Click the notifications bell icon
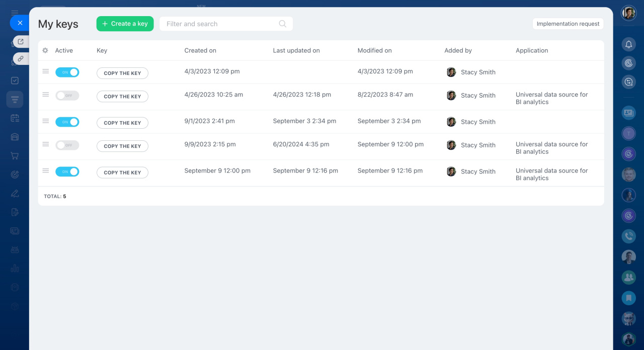 pyautogui.click(x=628, y=44)
